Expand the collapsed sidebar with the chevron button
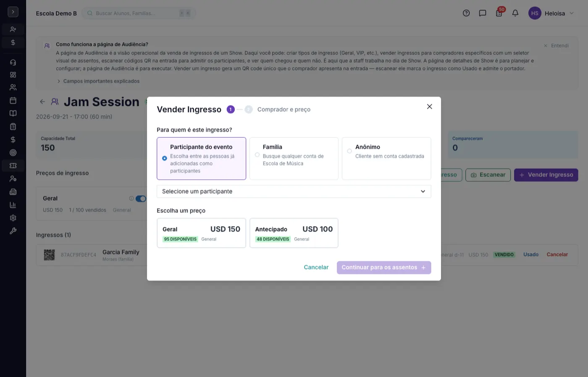Screen dimensions: 588x377 [13, 12]
